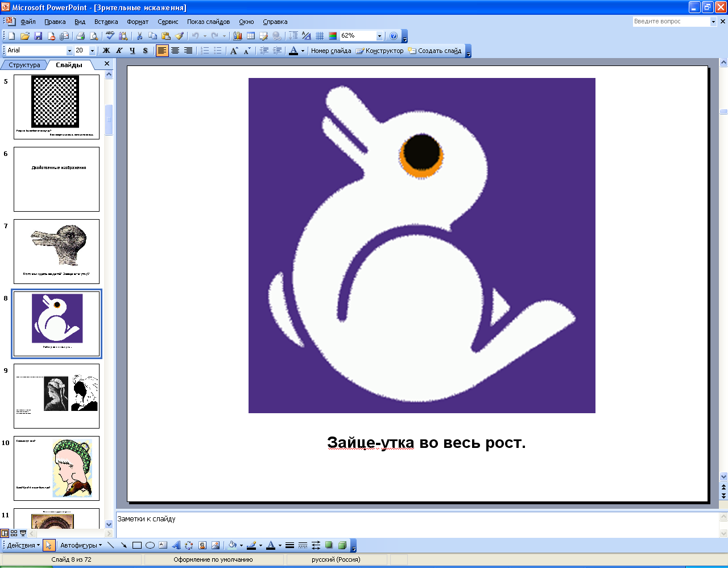Viewport: 728px width, 568px height.
Task: Toggle the color/grayscale view button
Action: click(x=333, y=36)
